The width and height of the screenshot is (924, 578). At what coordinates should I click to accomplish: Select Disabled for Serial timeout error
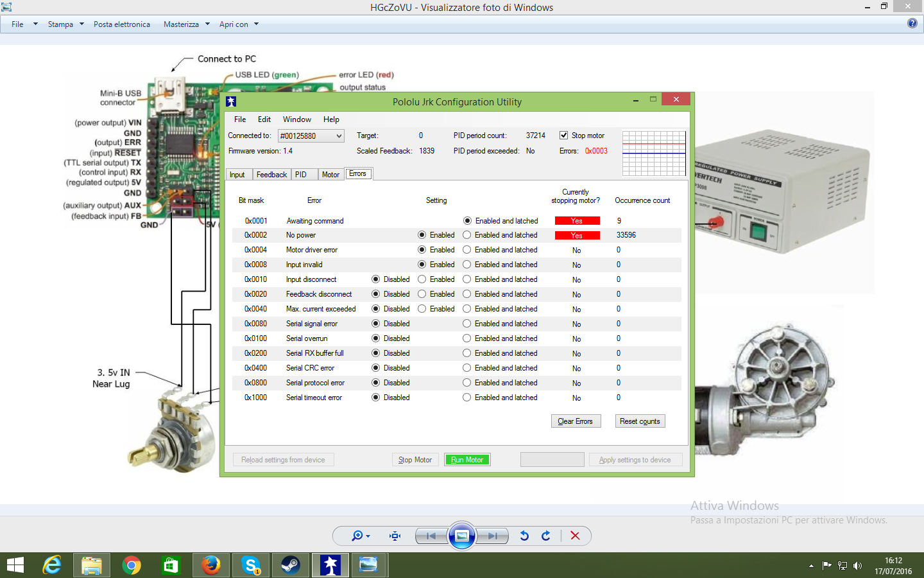click(375, 398)
